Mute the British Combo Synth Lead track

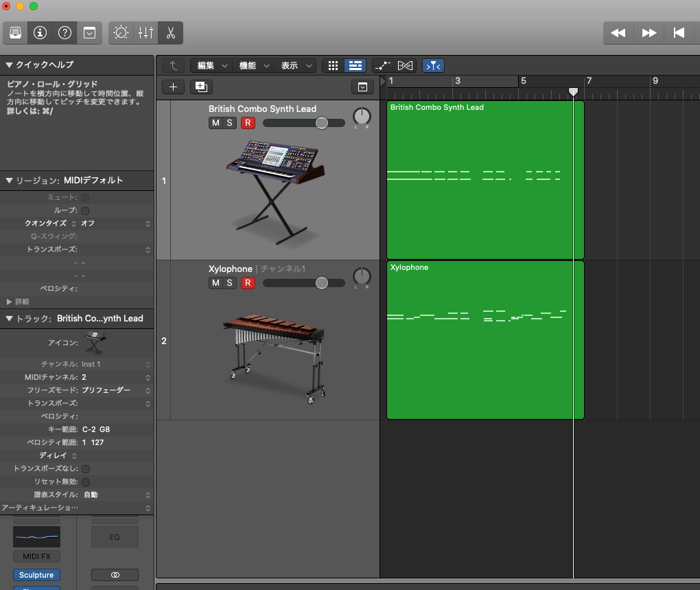click(215, 123)
